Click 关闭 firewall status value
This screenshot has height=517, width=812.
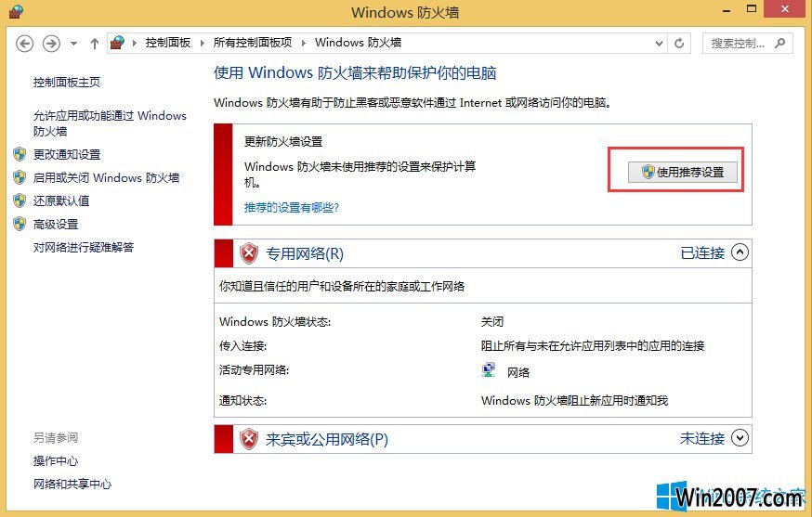[x=492, y=322]
